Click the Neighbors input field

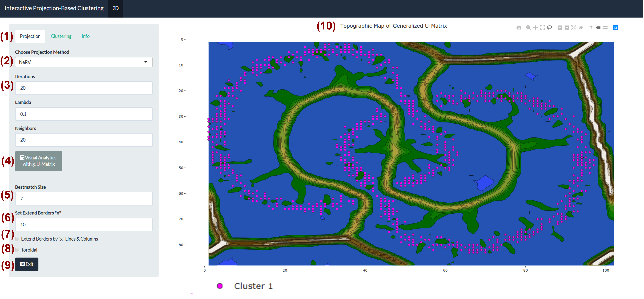84,140
